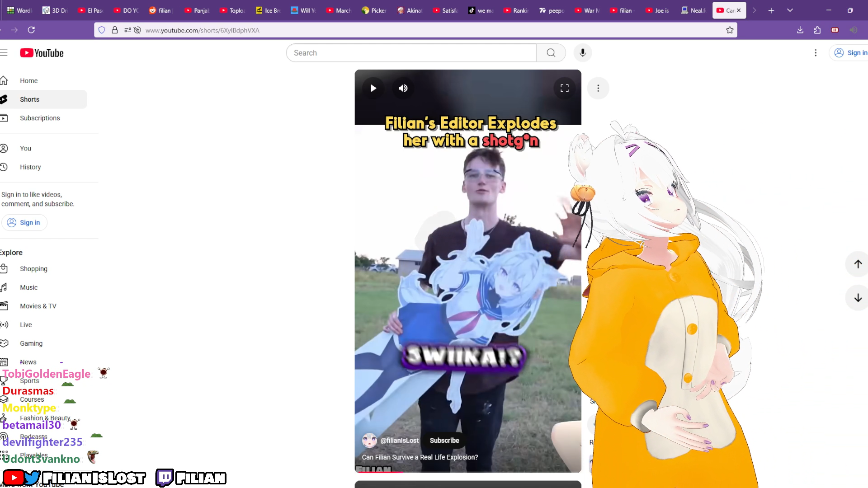Go to previous short with up arrow
Viewport: 868px width, 488px height.
pyautogui.click(x=858, y=264)
